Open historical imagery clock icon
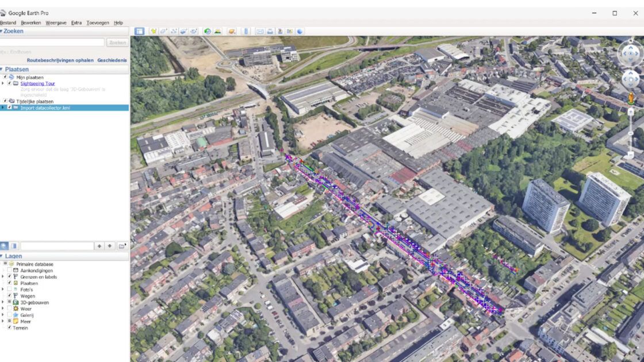The height and width of the screenshot is (362, 644). coord(208,31)
